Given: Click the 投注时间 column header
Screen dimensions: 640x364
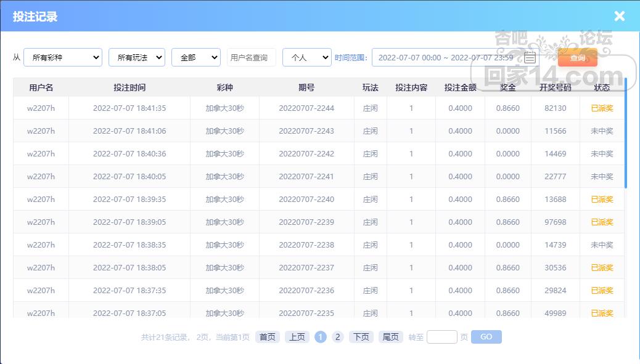Looking at the screenshot, I should [129, 87].
